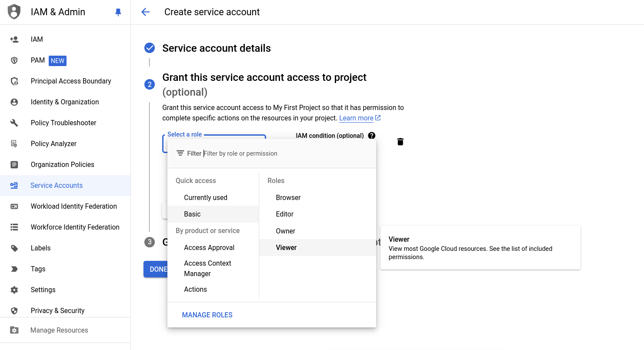Image resolution: width=644 pixels, height=350 pixels.
Task: Choose the Viewer role
Action: click(317, 248)
